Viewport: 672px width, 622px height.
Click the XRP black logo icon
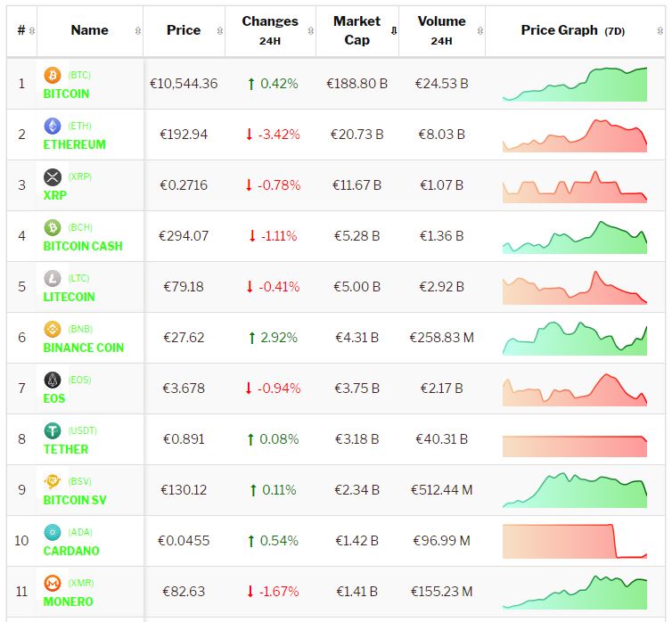[x=52, y=177]
